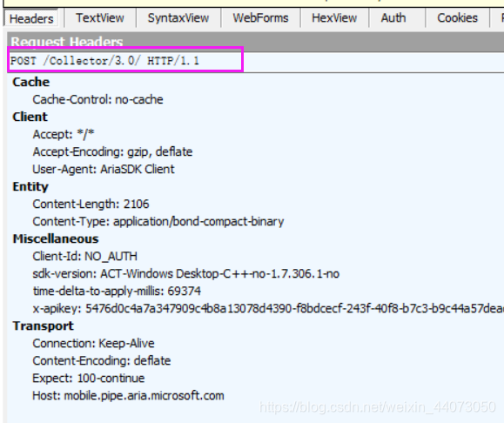Click the Request Headers title bar
The width and height of the screenshot is (504, 423).
click(x=256, y=42)
